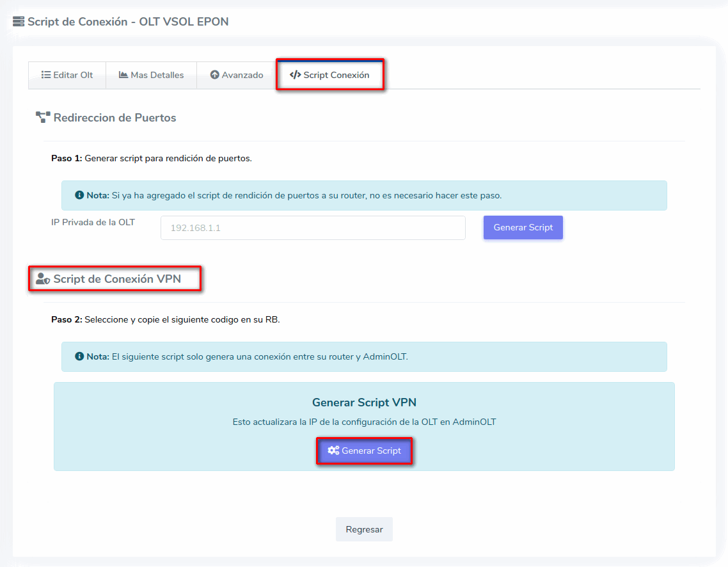Click the Generar Script VPN heading
This screenshot has width=728, height=567.
tap(364, 403)
